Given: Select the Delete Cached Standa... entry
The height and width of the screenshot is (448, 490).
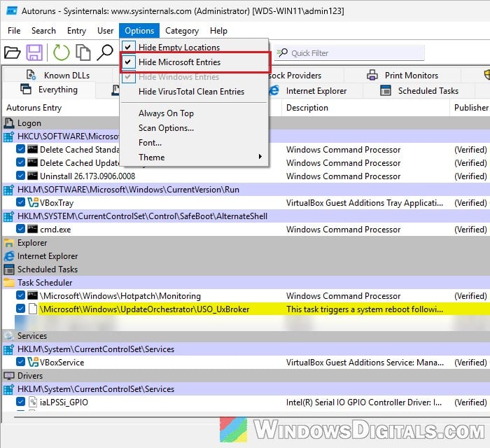Looking at the screenshot, I should pos(79,149).
